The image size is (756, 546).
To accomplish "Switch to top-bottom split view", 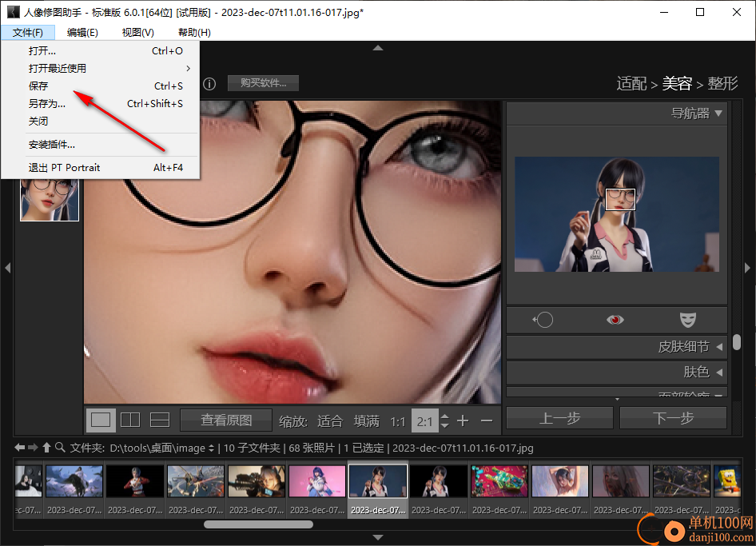I will click(160, 420).
